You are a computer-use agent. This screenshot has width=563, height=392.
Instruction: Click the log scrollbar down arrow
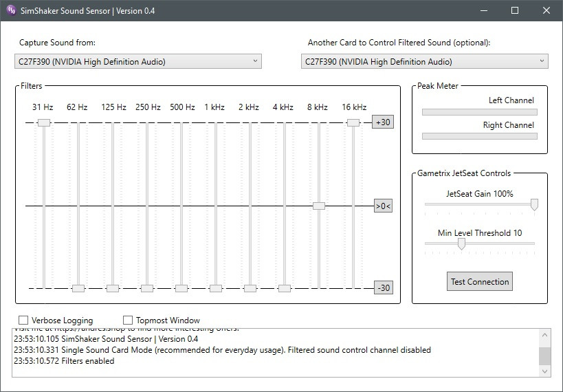[544, 371]
